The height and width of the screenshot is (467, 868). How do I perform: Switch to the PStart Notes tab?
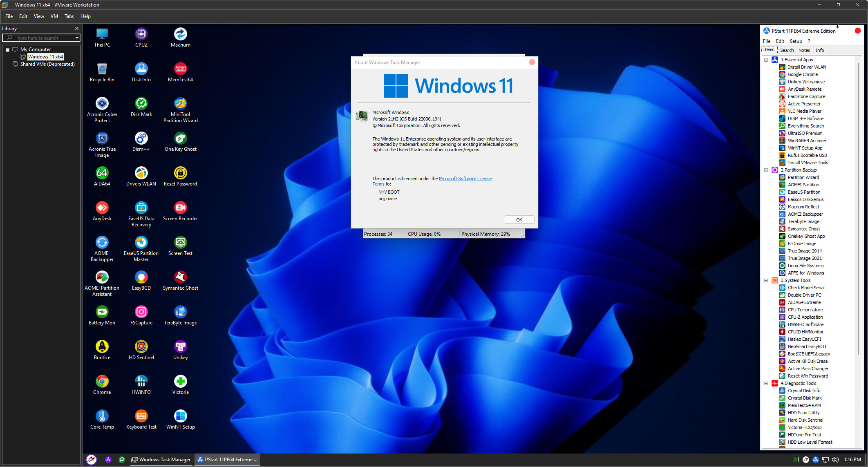[x=804, y=50]
